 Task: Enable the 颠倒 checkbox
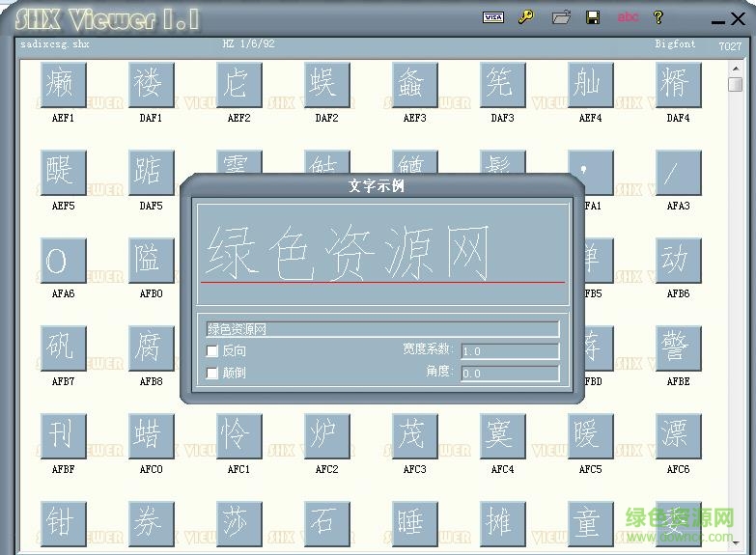pyautogui.click(x=212, y=373)
